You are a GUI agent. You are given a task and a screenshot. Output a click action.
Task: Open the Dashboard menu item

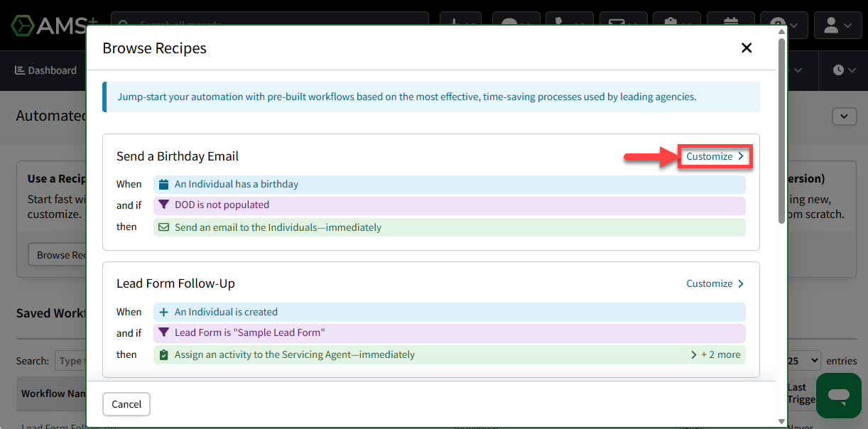click(x=45, y=70)
